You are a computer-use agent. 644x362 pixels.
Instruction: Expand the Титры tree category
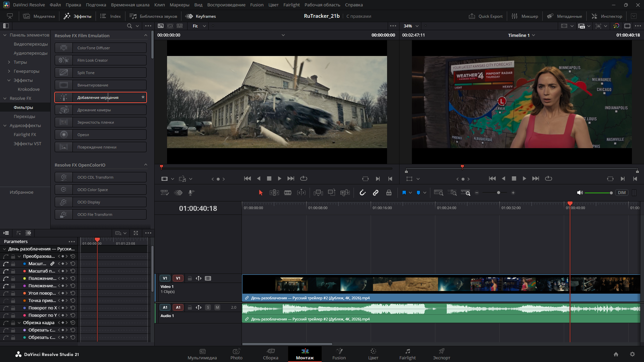pos(9,62)
